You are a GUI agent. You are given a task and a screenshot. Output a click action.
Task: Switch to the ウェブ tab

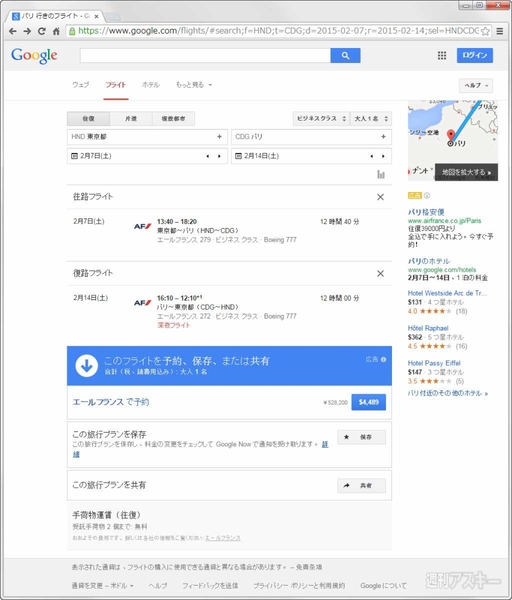pos(81,85)
